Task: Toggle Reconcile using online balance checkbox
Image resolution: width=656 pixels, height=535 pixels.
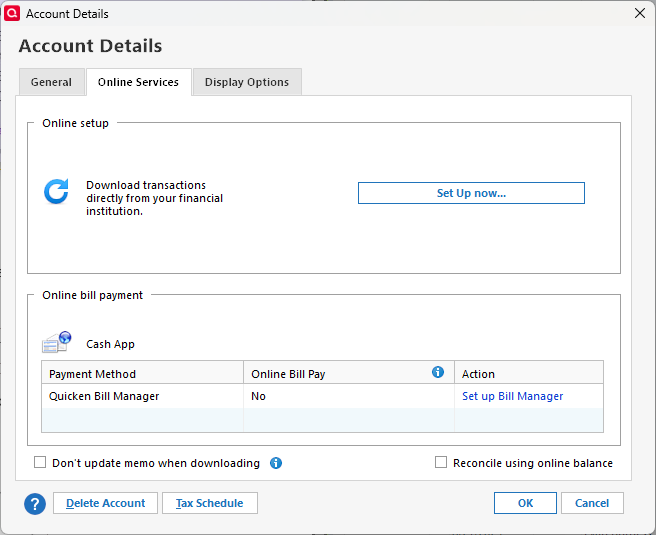Action: click(442, 463)
